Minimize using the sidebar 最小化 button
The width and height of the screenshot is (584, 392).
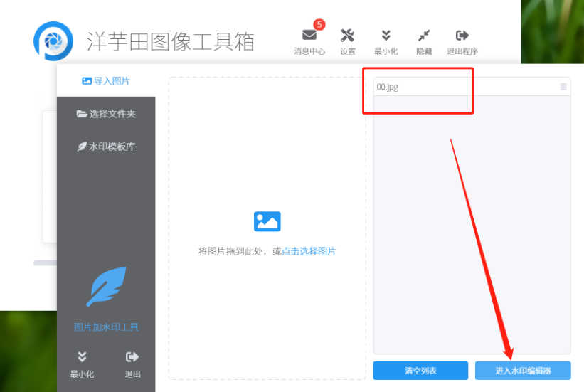click(x=82, y=357)
